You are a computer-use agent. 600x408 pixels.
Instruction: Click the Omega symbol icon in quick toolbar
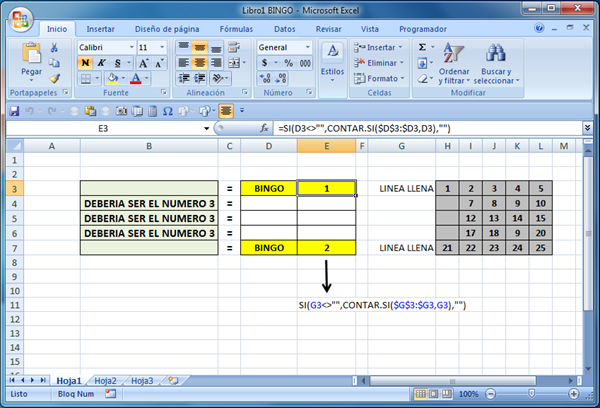pyautogui.click(x=168, y=111)
